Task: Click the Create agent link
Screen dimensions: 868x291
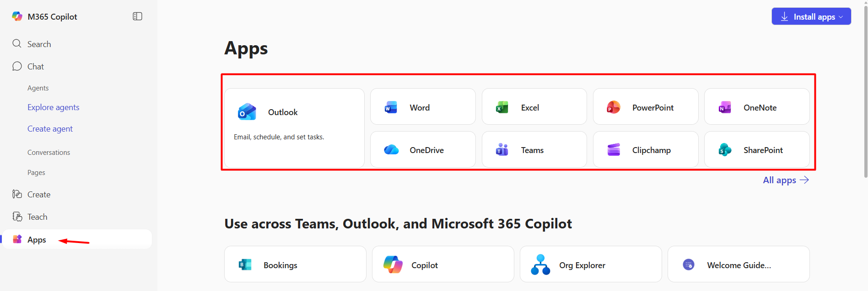Action: 50,129
